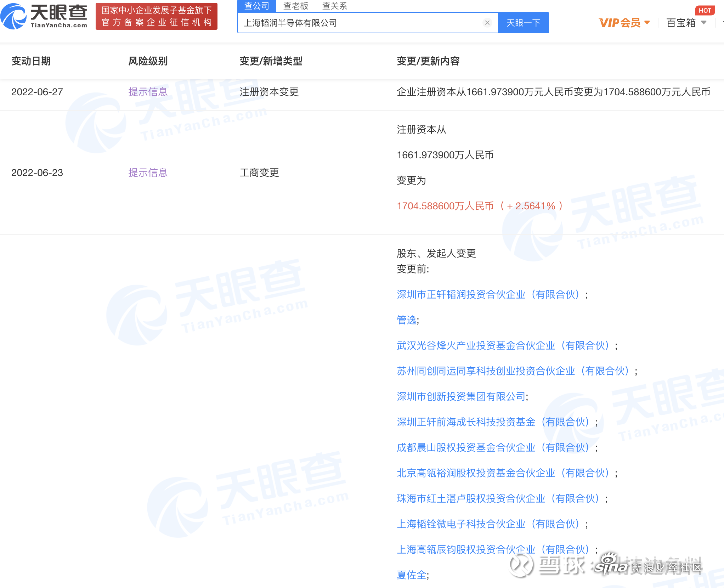Switch to the 查老板 tab
Image resolution: width=724 pixels, height=588 pixels.
coord(296,6)
